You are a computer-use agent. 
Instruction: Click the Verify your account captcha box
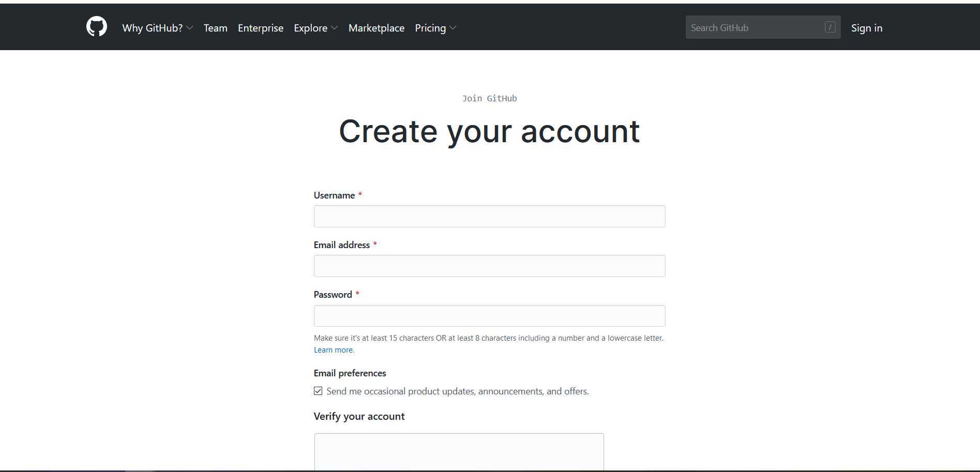(459, 452)
